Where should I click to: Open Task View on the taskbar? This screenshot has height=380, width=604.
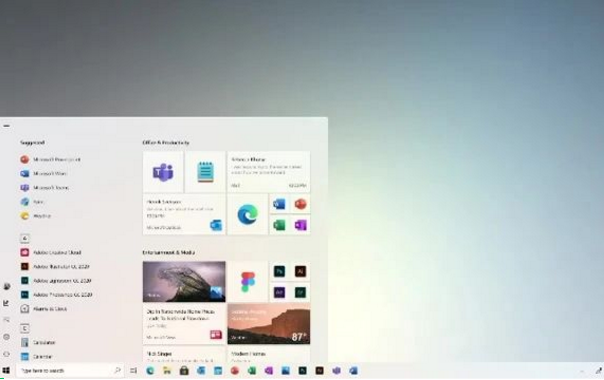click(133, 370)
